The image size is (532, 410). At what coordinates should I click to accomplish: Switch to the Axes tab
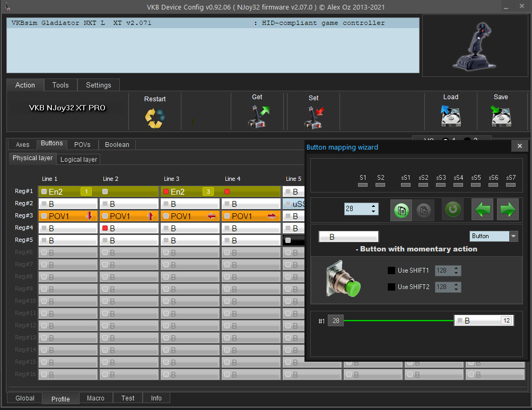[22, 145]
